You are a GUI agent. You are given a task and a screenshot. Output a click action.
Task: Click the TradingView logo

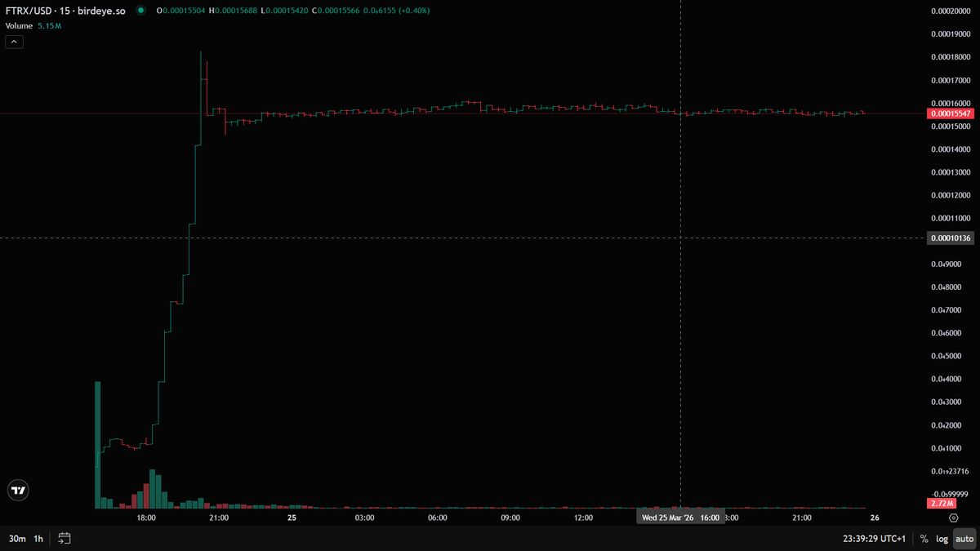point(18,491)
